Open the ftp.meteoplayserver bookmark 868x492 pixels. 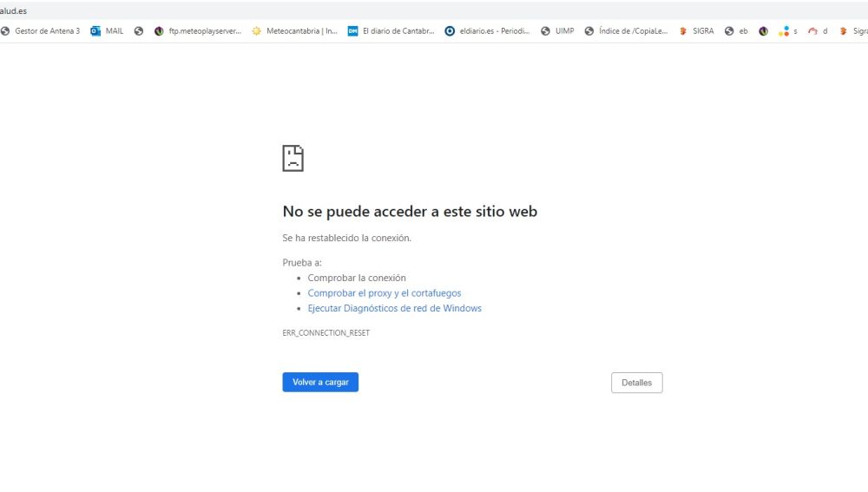198,31
